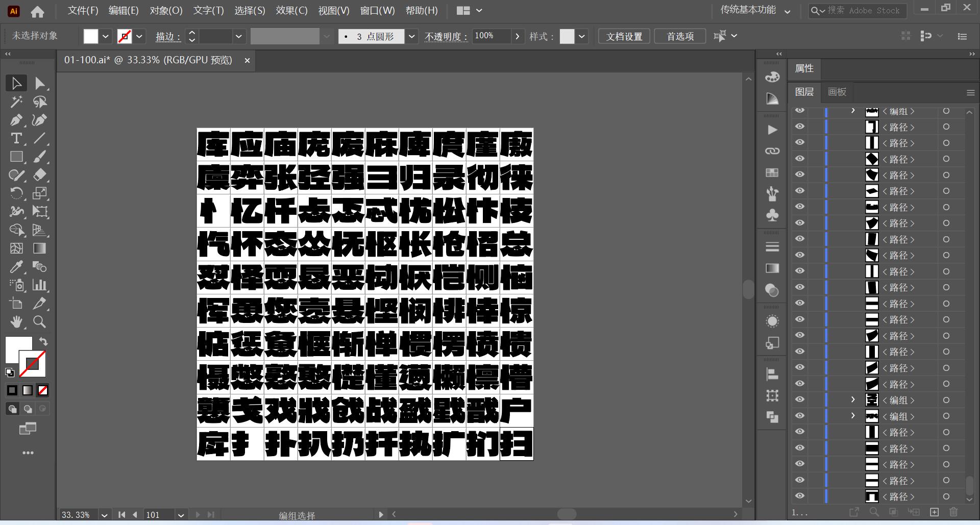The height and width of the screenshot is (525, 980).
Task: Click the 文档设置 button
Action: tap(624, 36)
